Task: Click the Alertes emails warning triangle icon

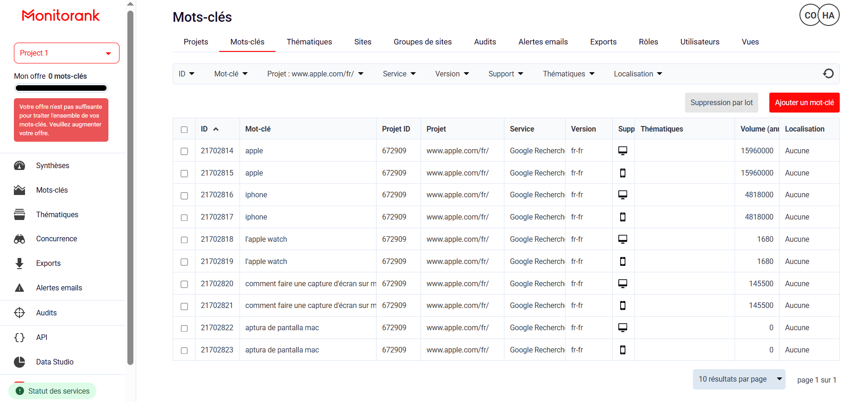Action: pos(19,288)
